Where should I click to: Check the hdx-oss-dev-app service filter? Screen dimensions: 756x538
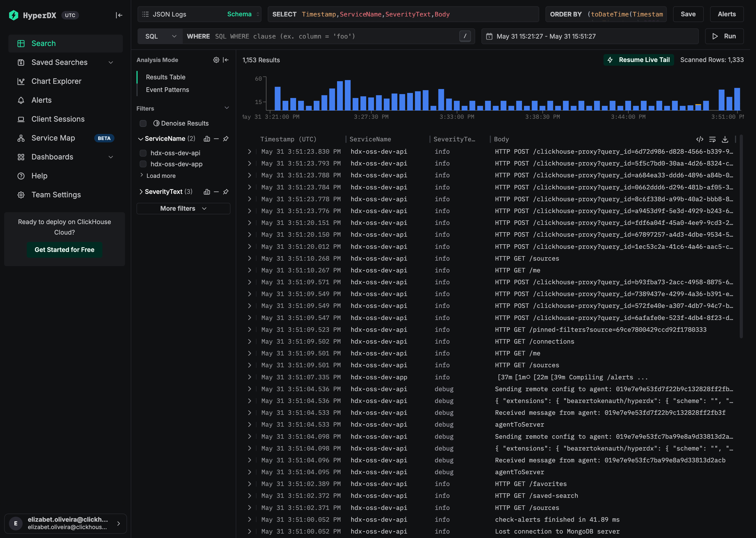tap(143, 164)
